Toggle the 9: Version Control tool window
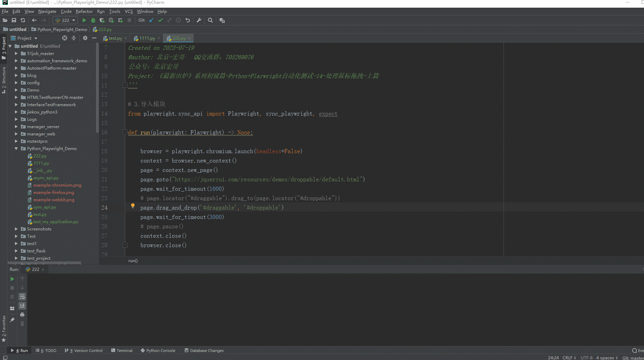 pos(84,351)
